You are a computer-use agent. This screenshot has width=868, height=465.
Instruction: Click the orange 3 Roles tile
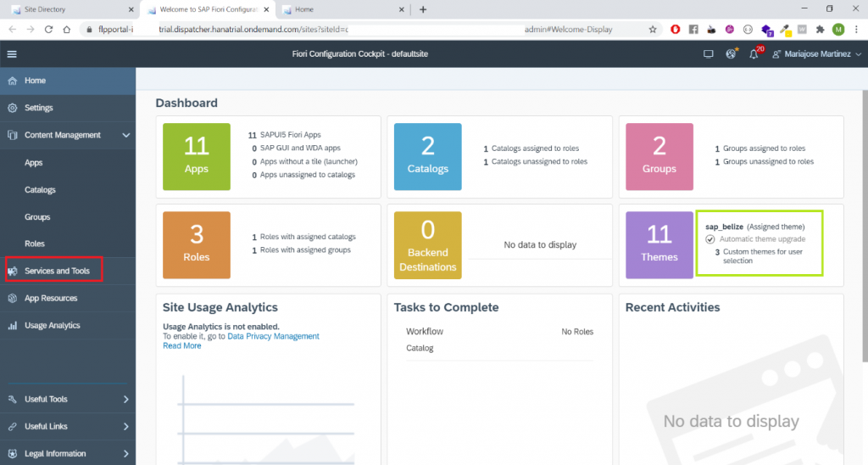click(197, 245)
